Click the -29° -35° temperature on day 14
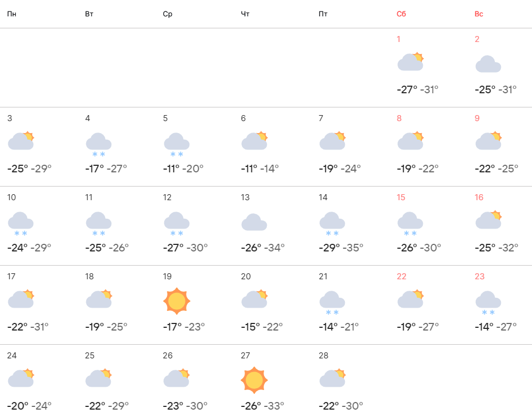Screen dimensions: 532x420 [x=341, y=248]
